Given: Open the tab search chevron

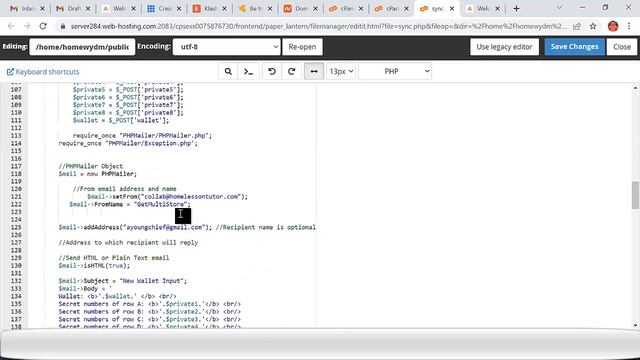Looking at the screenshot, I should coord(559,8).
